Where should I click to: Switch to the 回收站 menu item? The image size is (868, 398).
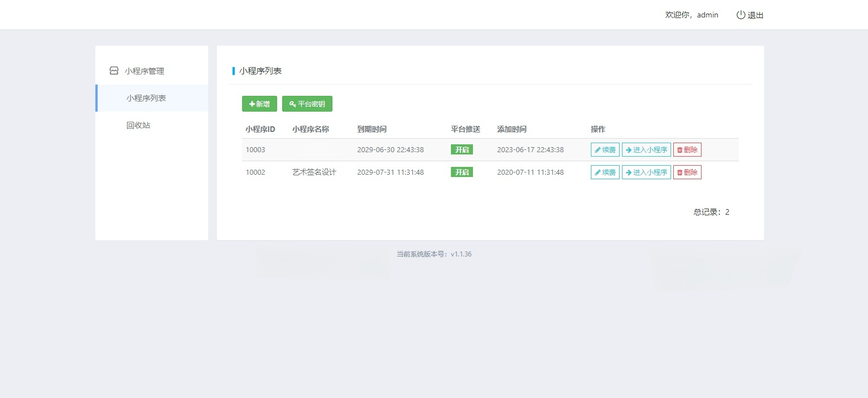coord(138,125)
